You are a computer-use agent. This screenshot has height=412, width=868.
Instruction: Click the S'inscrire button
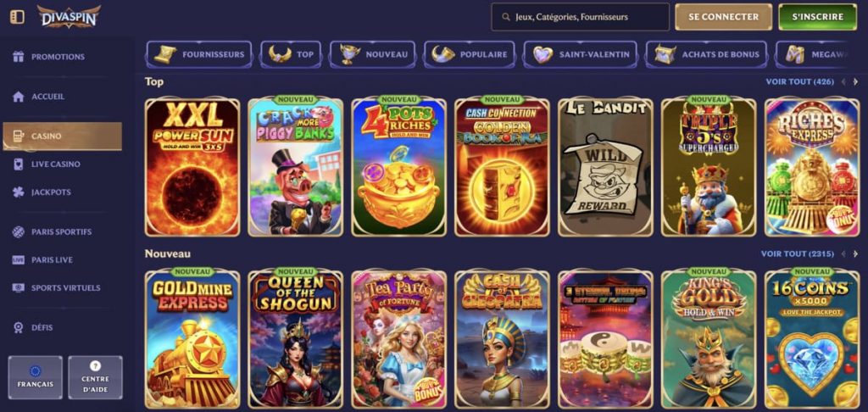(x=818, y=17)
